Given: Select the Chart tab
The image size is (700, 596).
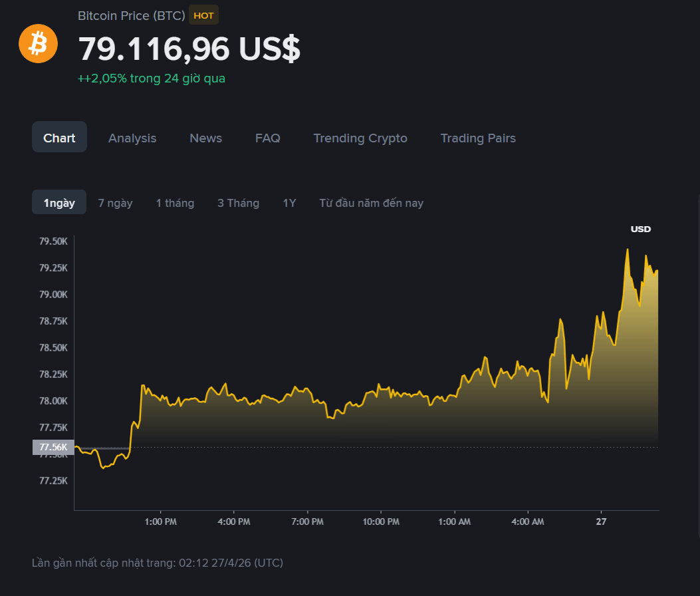Looking at the screenshot, I should [59, 138].
